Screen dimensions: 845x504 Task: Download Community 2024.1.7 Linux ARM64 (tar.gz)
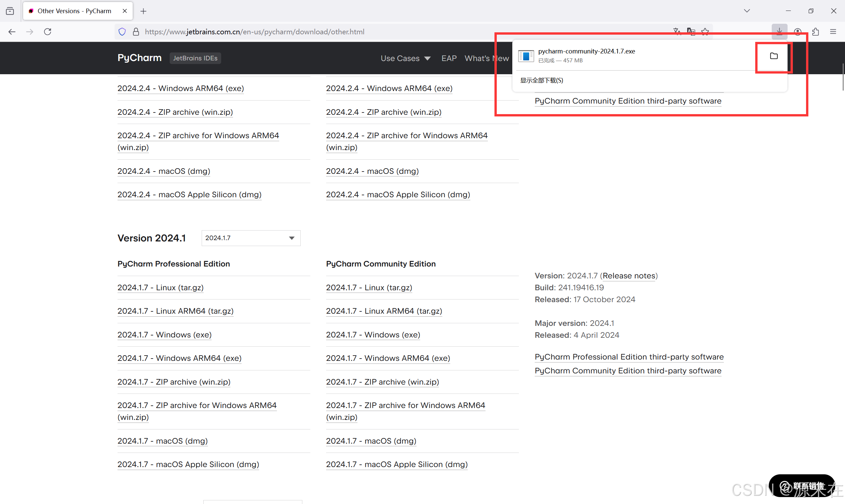384,311
